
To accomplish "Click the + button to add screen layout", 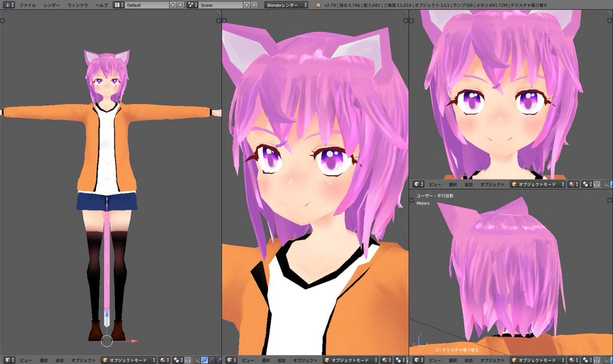I will click(x=174, y=5).
